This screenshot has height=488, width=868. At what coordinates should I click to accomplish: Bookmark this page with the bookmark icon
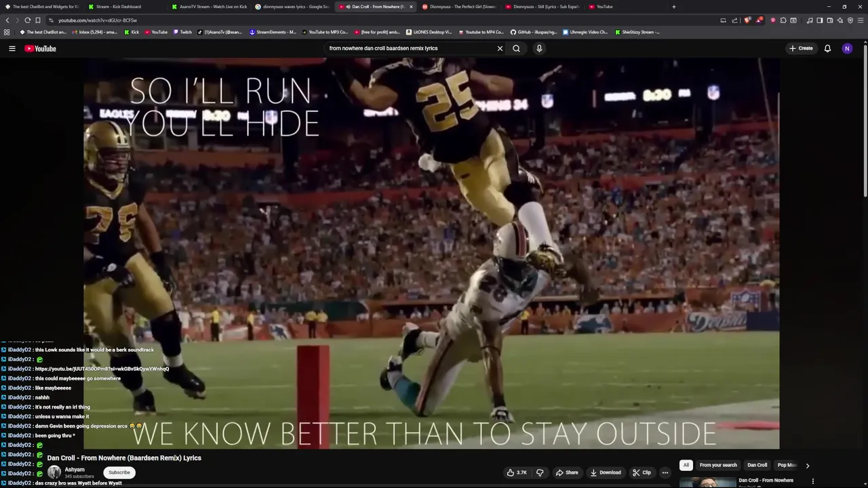coord(38,20)
